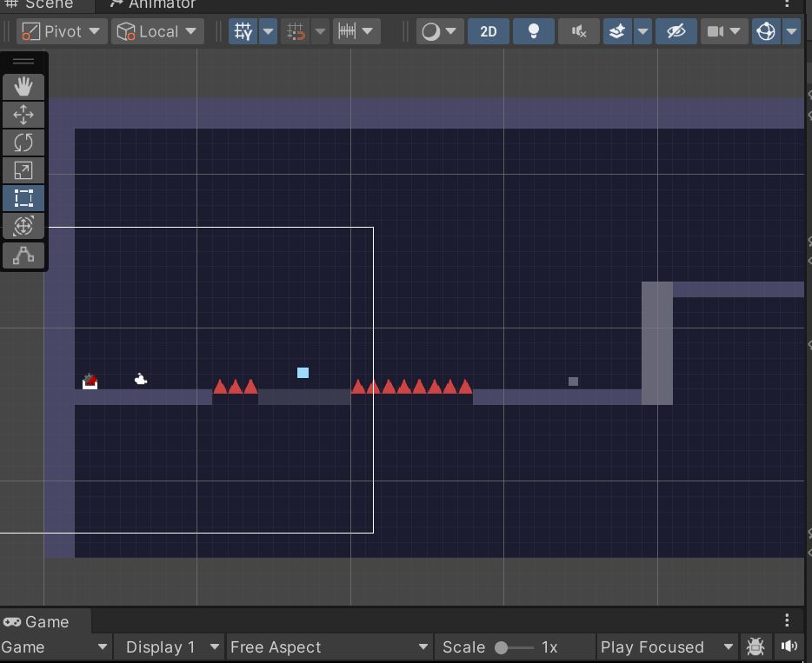
Task: Toggle Game view mute audio
Action: point(789,646)
